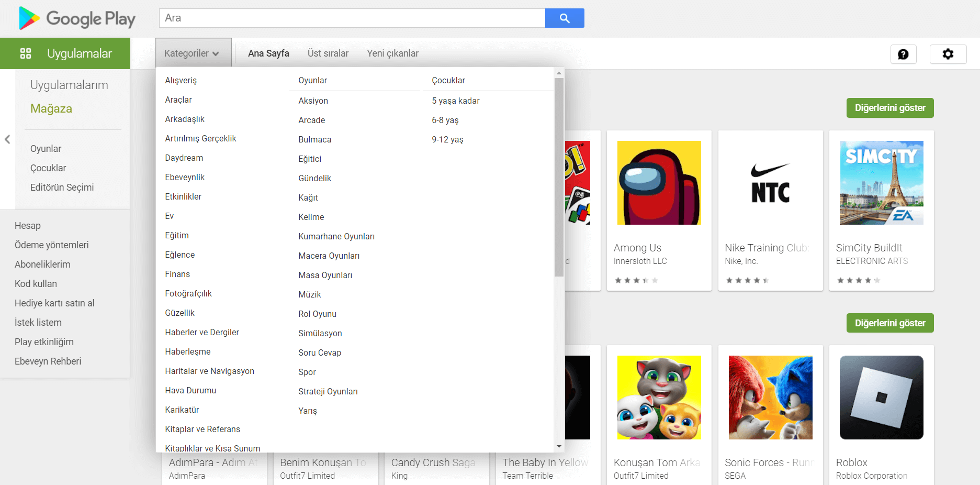The width and height of the screenshot is (980, 485).
Task: Select Artırılmış Gerçeklik category
Action: 200,138
